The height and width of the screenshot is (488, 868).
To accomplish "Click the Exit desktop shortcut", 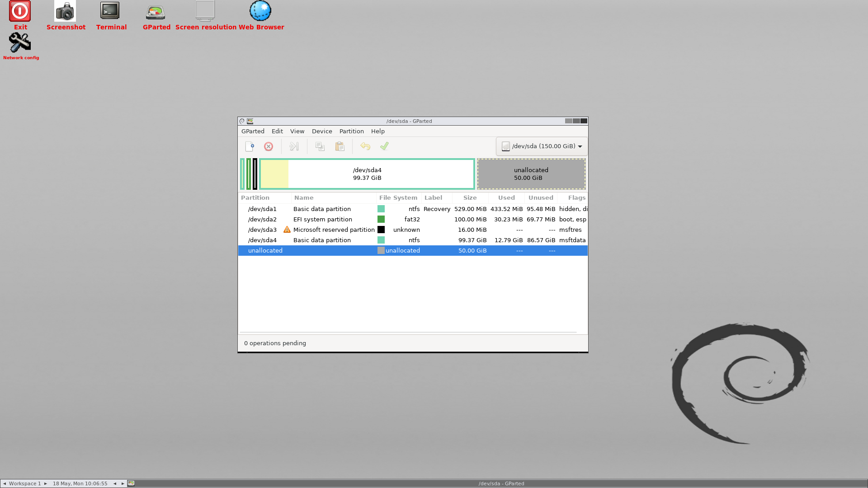I will (x=20, y=11).
